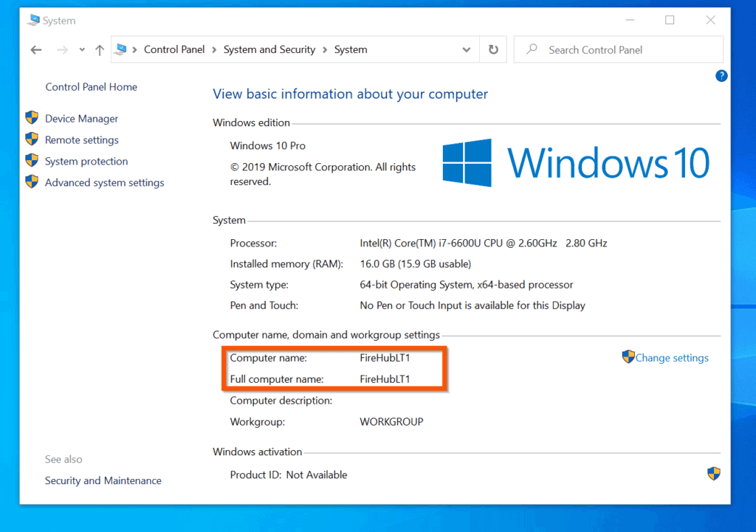
Task: Open Control Panel breadcrumb
Action: point(174,49)
